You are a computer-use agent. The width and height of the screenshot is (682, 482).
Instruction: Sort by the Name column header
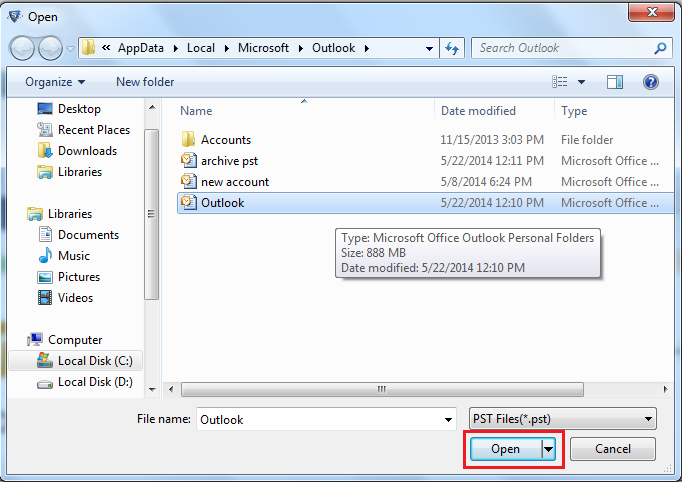tap(196, 111)
